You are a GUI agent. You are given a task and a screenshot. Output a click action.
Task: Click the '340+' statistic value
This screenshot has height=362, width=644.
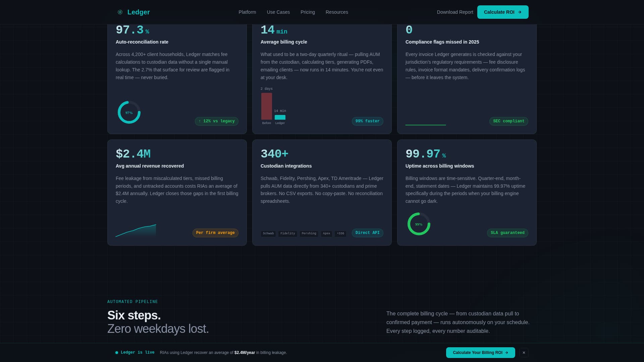point(274,154)
